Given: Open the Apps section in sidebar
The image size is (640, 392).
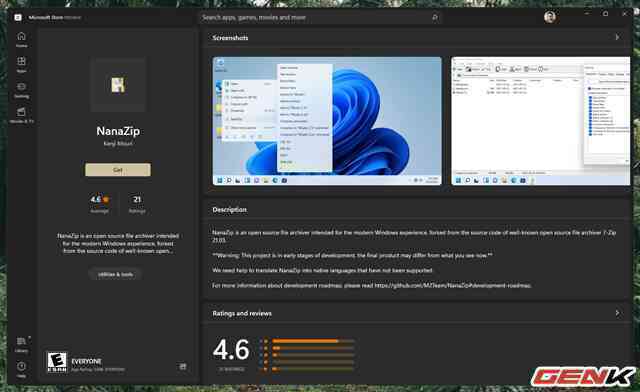Looking at the screenshot, I should click(21, 65).
